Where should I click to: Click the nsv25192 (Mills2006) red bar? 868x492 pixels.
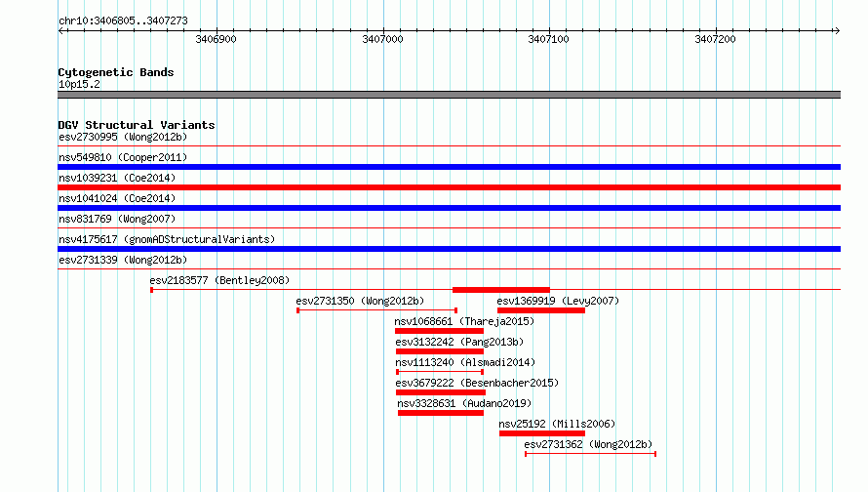coord(542,433)
